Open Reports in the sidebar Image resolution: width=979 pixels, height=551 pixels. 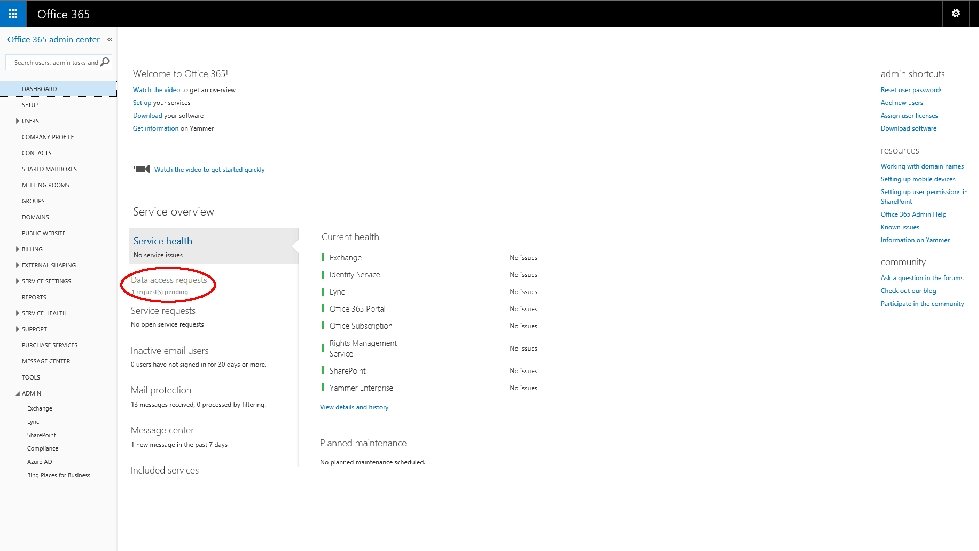point(34,297)
